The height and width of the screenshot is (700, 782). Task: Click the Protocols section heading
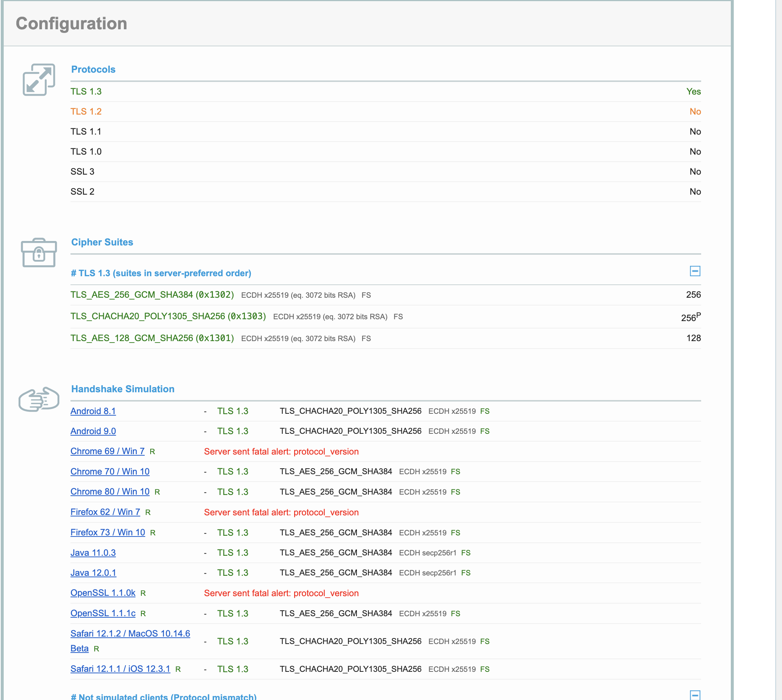pyautogui.click(x=93, y=69)
